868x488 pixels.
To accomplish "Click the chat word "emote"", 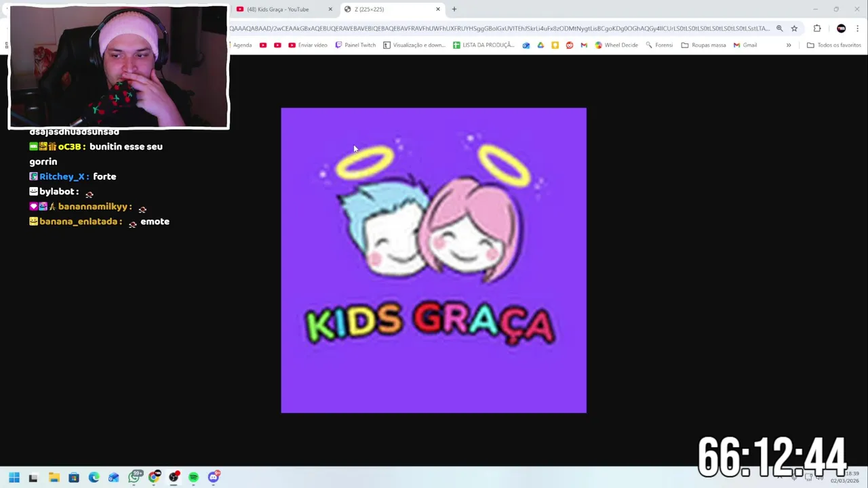I will coord(155,221).
